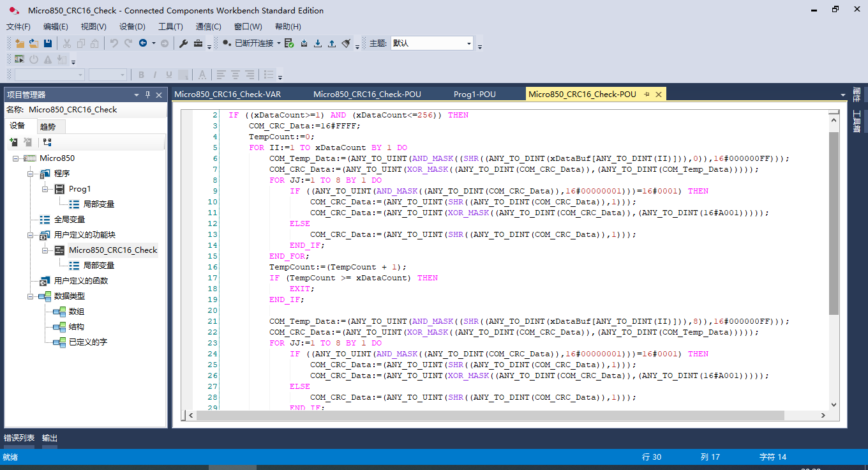The height and width of the screenshot is (470, 868).
Task: Click the Add Device icon in Project Organizer
Action: pos(13,142)
